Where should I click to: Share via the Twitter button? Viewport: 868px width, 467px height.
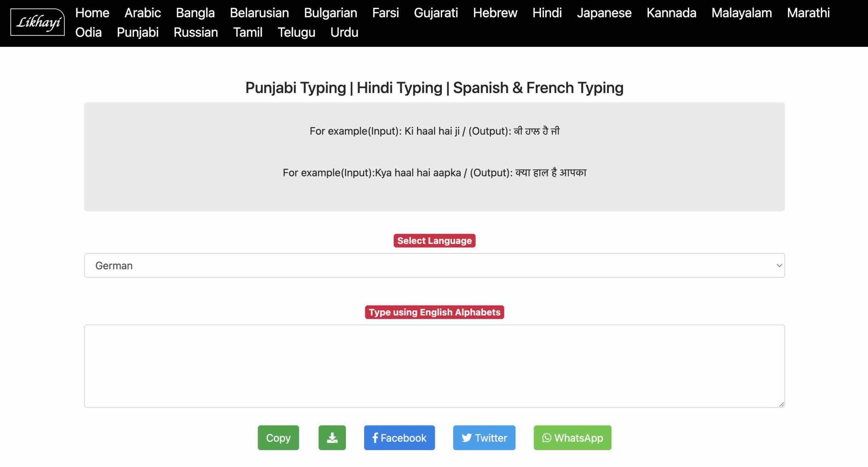(x=484, y=437)
